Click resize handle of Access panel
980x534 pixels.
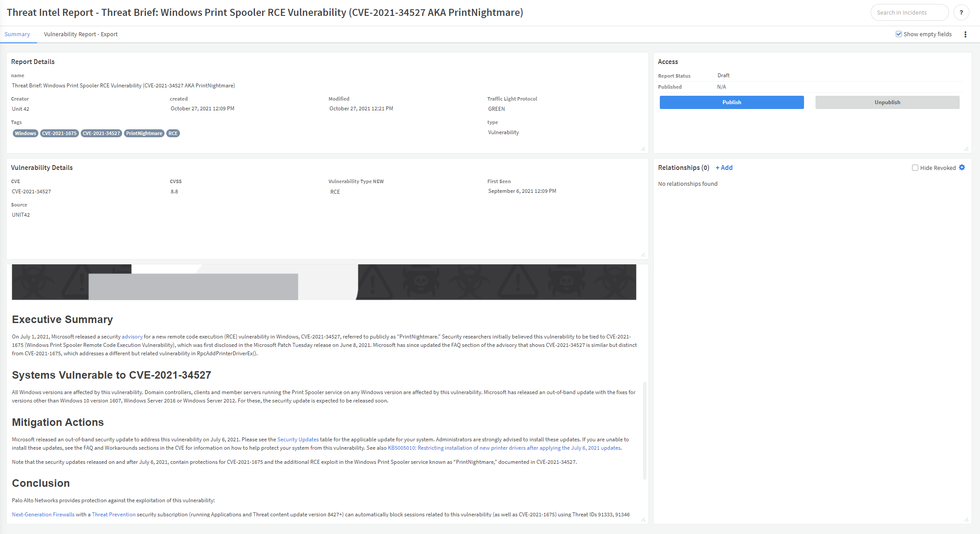(x=966, y=149)
